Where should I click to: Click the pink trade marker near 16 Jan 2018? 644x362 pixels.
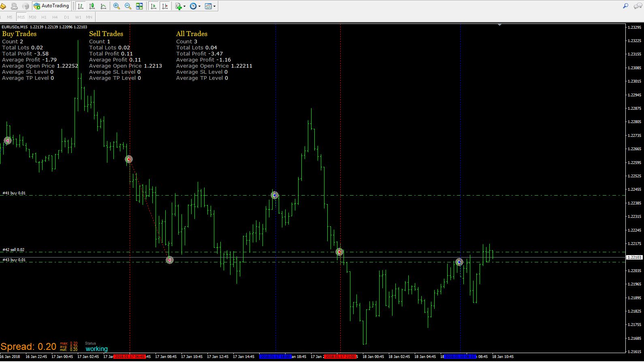point(7,141)
